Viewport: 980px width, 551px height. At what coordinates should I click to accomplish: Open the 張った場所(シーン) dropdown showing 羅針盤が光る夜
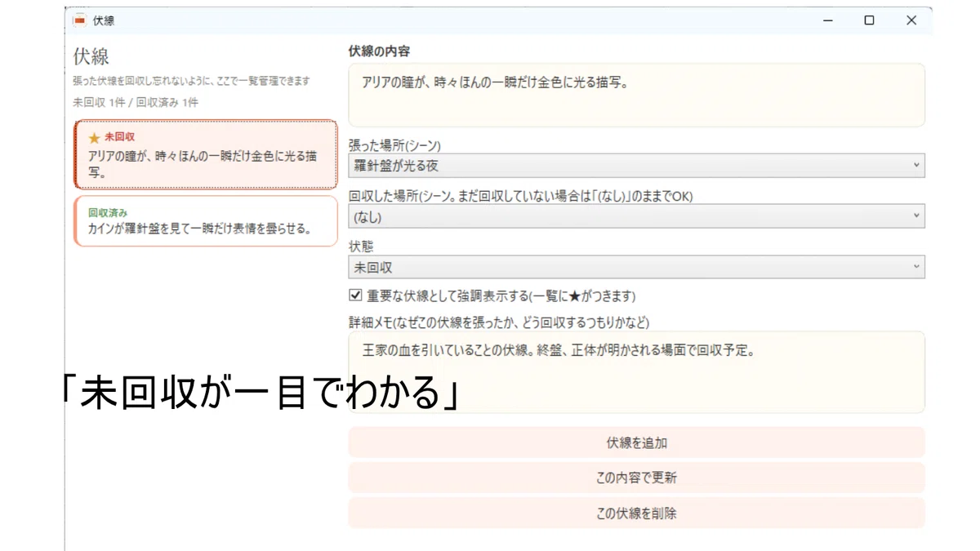pyautogui.click(x=636, y=166)
